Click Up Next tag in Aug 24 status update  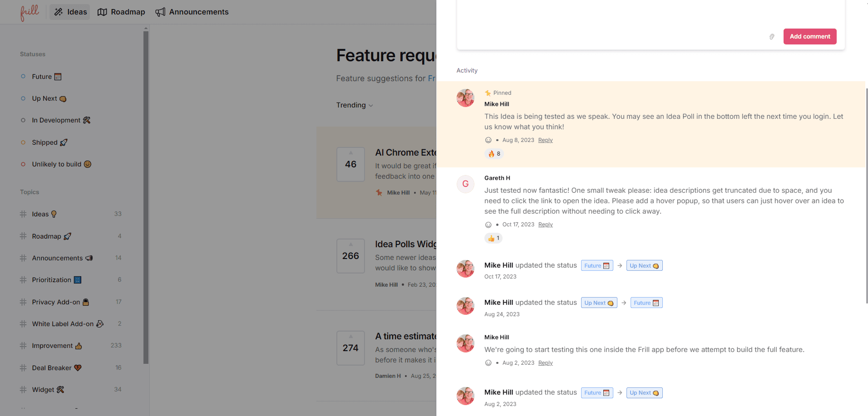pyautogui.click(x=599, y=303)
